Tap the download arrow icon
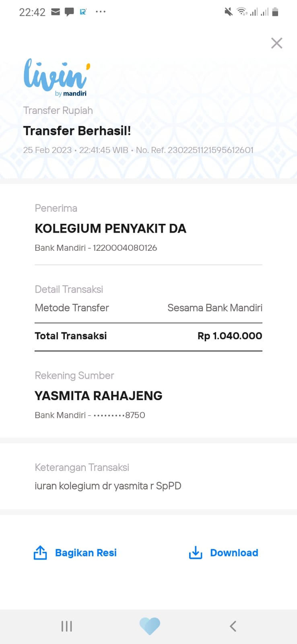The image size is (297, 644). (196, 553)
